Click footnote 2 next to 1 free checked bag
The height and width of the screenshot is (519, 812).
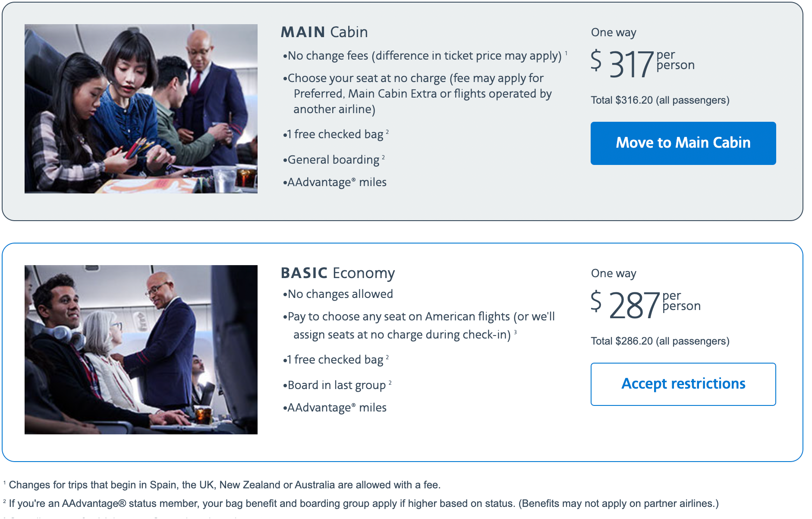pos(387,131)
